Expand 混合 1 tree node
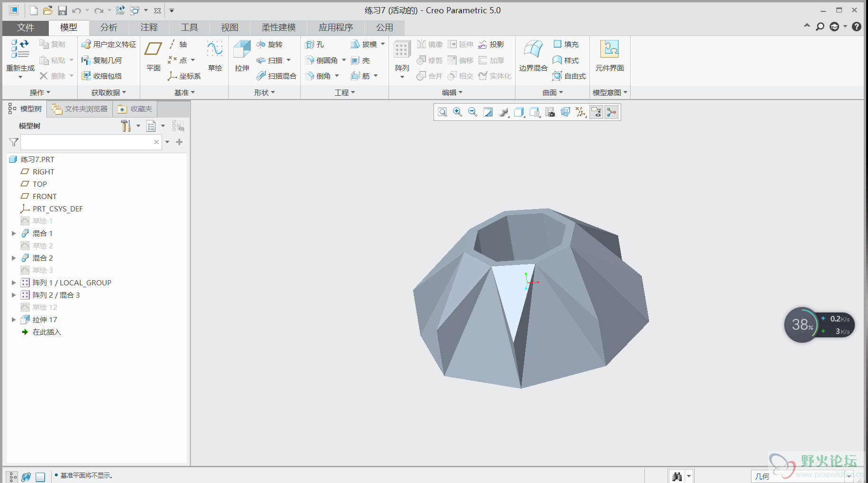This screenshot has height=483, width=868. 14,233
